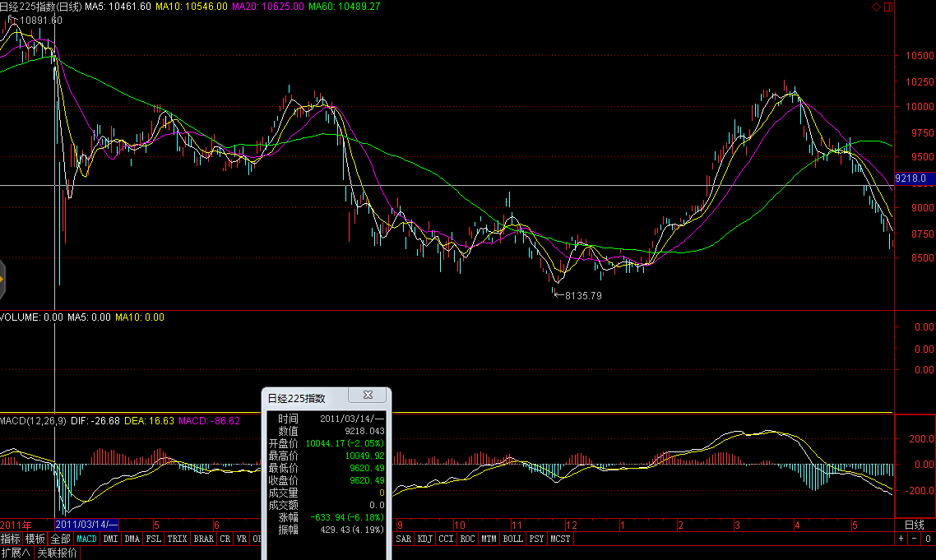The image size is (936, 560).
Task: Switch to the CCI indicator
Action: [x=447, y=539]
